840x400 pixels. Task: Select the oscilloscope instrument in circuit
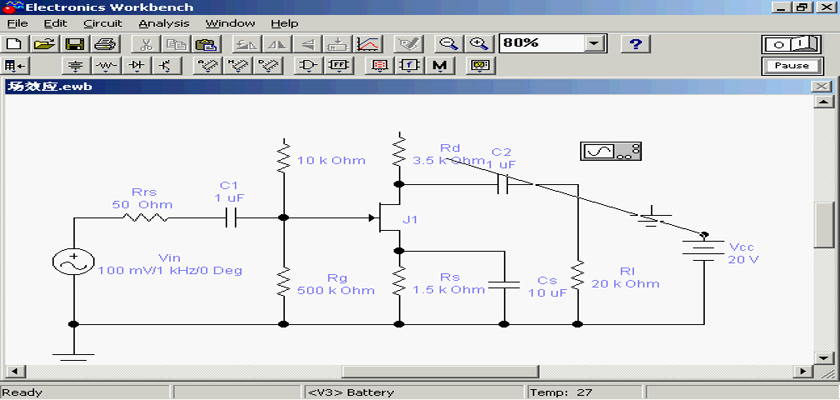611,152
